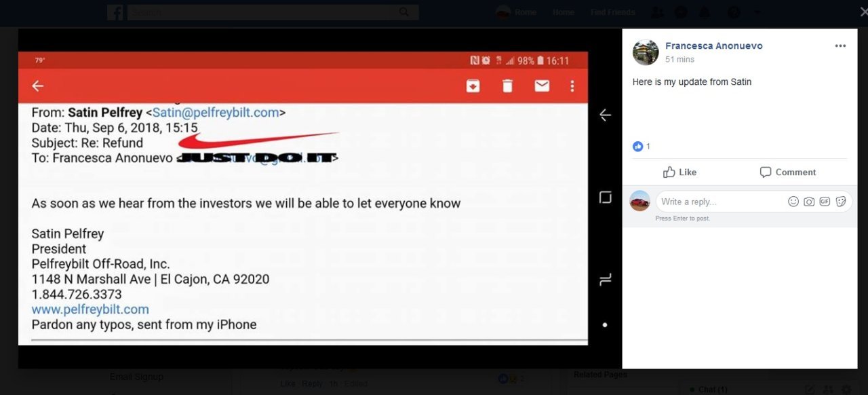Click the phone number 1.844.726.3373
The image size is (868, 395).
[x=77, y=295]
